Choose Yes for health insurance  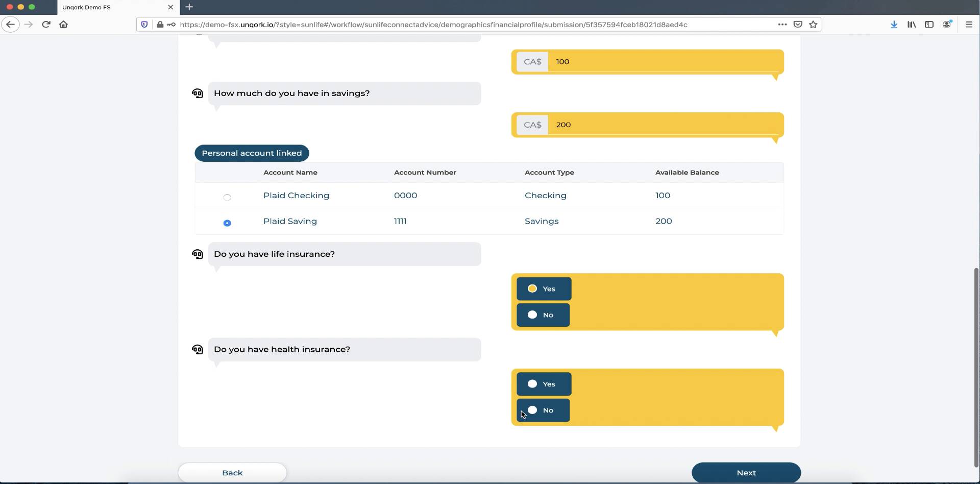pyautogui.click(x=544, y=384)
